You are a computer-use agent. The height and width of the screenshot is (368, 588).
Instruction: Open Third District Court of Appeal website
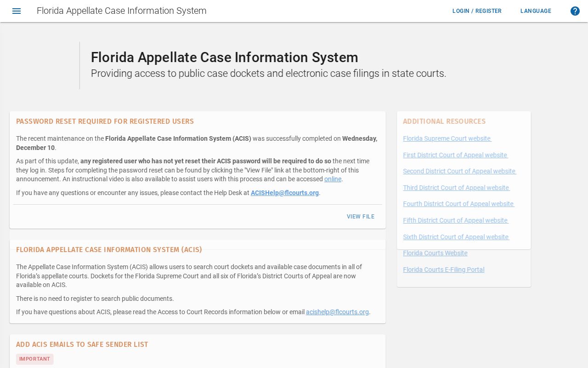point(456,188)
